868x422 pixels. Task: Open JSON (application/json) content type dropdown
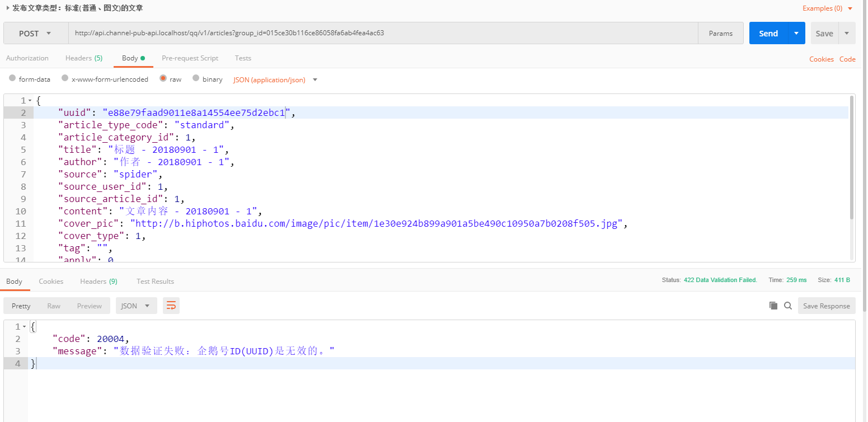click(275, 79)
